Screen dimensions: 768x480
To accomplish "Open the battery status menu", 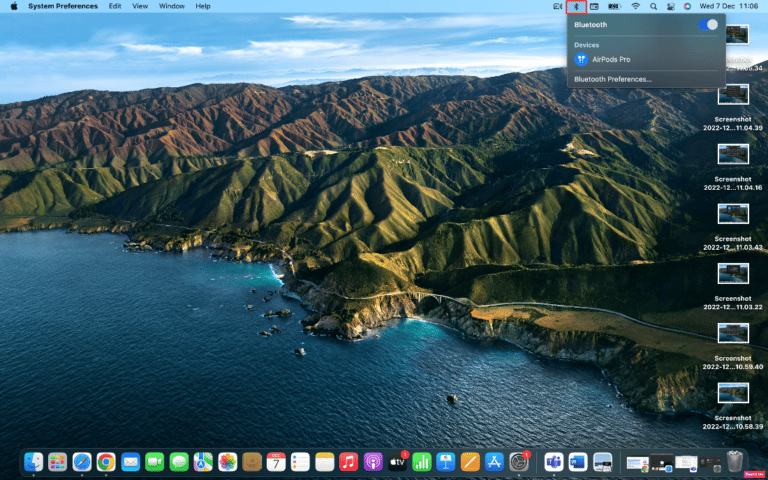I will point(614,6).
